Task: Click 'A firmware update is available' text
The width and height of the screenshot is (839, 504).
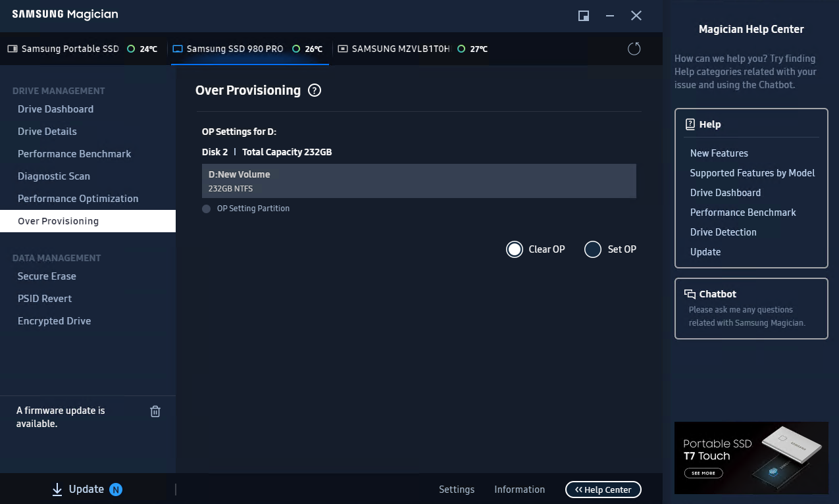Action: click(x=61, y=417)
